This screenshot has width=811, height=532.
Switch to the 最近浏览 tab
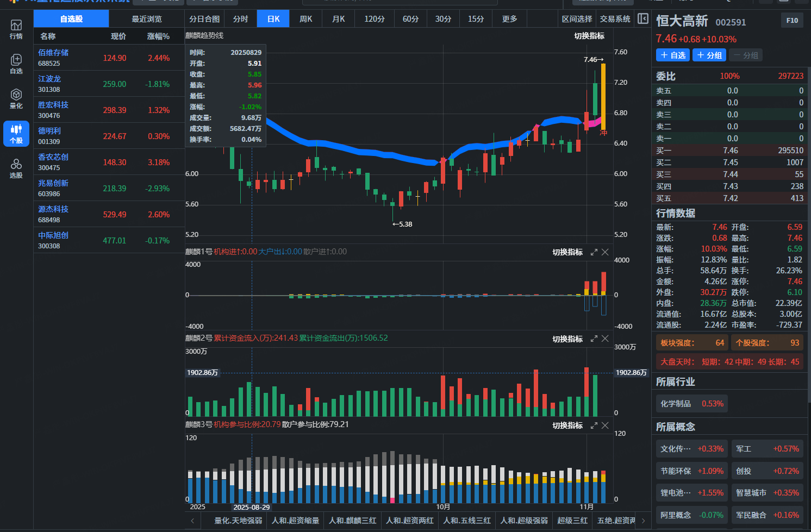click(x=147, y=19)
